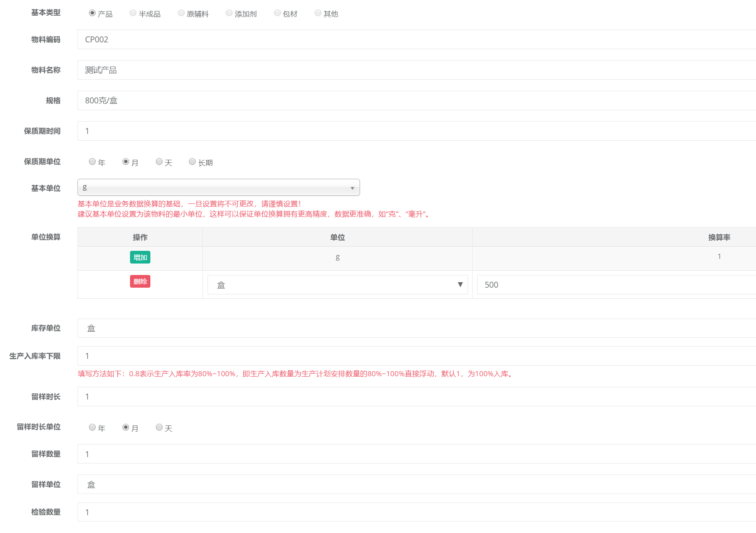Click the 规格 field containing 800克/盒
This screenshot has width=756, height=533.
click(x=415, y=100)
